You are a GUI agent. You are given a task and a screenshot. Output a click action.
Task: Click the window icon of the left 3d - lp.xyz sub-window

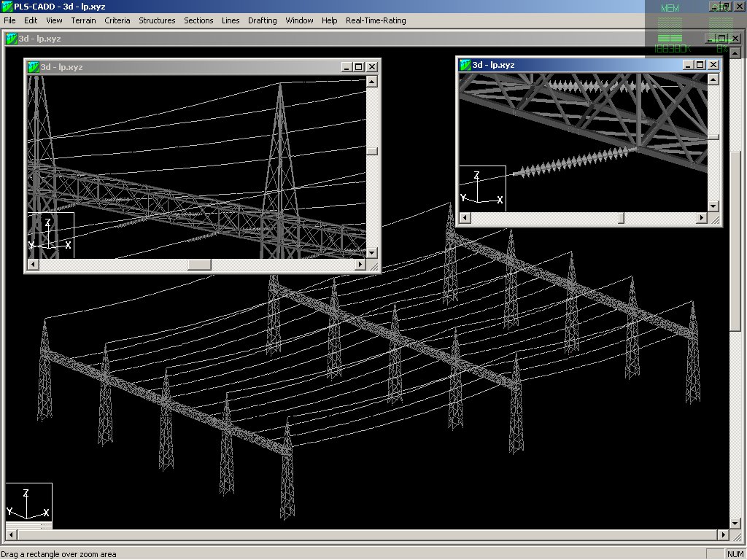(34, 67)
